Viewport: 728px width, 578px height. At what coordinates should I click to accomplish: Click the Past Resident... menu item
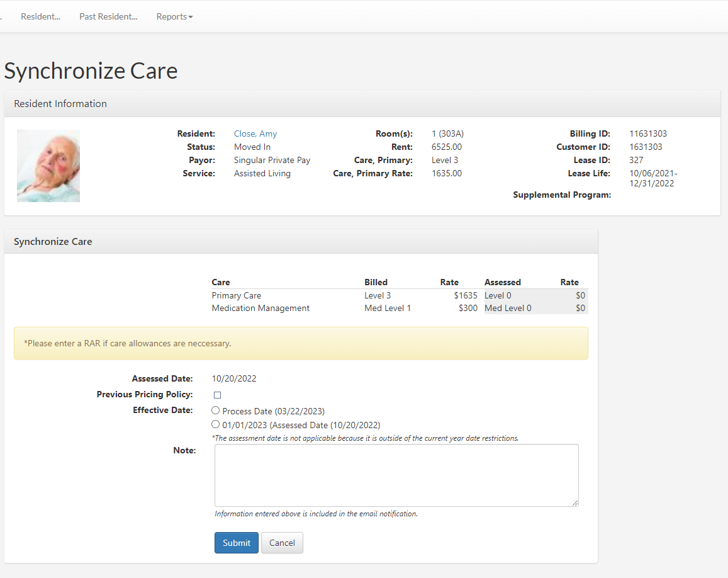tap(108, 16)
